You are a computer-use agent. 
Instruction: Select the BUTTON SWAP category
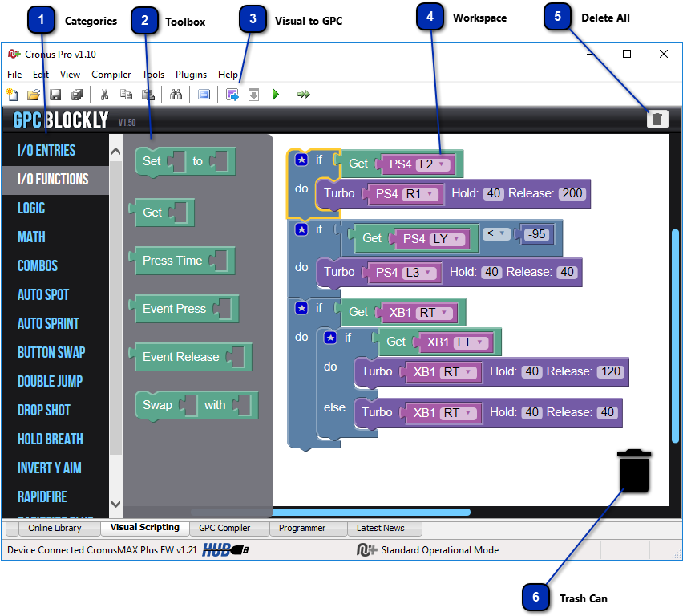56,352
